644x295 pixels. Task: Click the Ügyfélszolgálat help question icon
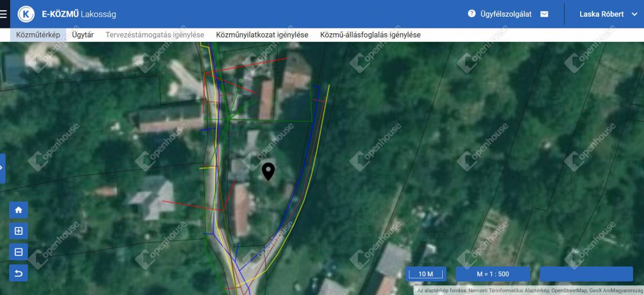pos(472,13)
